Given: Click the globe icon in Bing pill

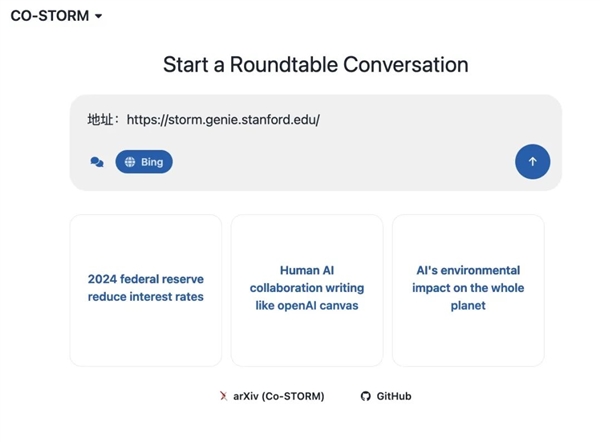Looking at the screenshot, I should [130, 162].
